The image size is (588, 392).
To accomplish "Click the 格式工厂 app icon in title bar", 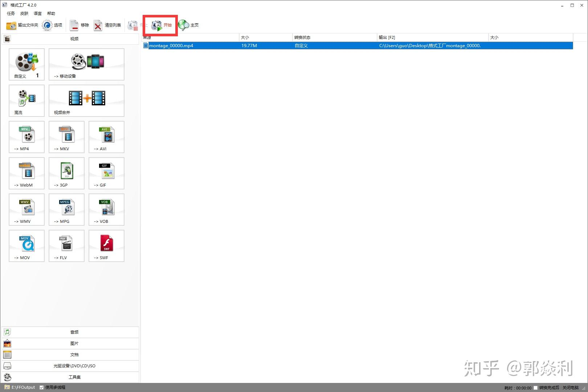I will point(5,5).
